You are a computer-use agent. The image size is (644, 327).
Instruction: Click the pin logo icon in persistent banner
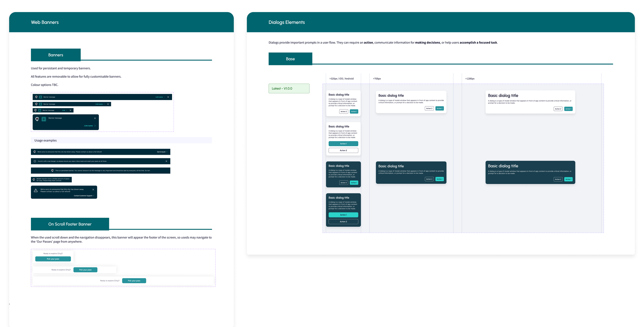coord(52,170)
